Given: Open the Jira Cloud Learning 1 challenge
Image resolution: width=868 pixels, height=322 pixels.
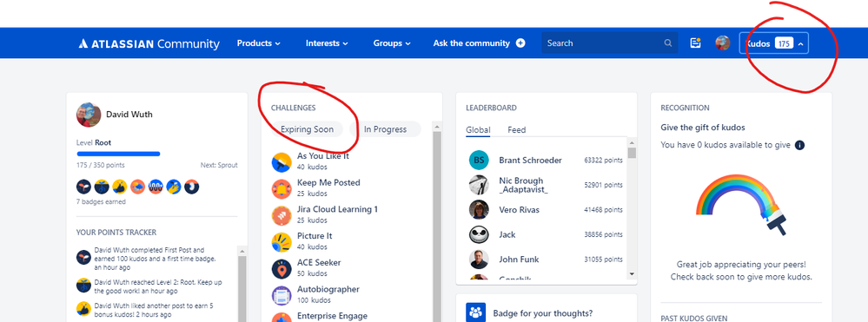Looking at the screenshot, I should click(x=337, y=209).
